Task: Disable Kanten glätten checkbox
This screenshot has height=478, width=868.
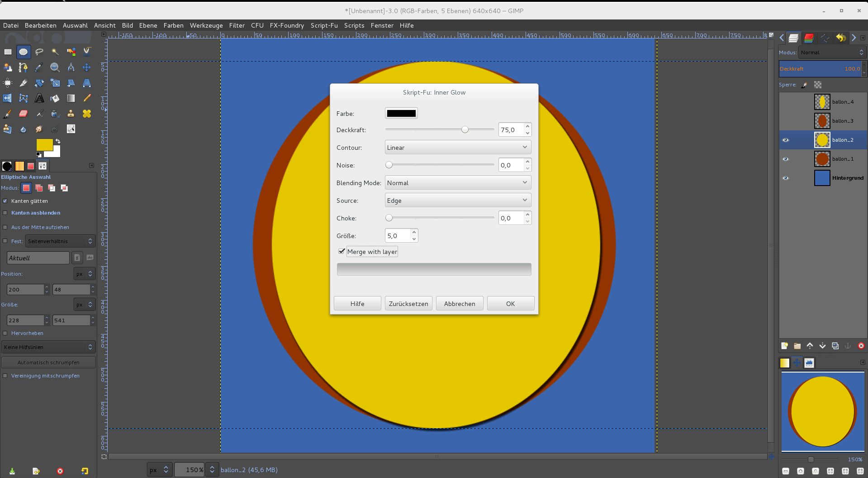Action: [x=5, y=201]
